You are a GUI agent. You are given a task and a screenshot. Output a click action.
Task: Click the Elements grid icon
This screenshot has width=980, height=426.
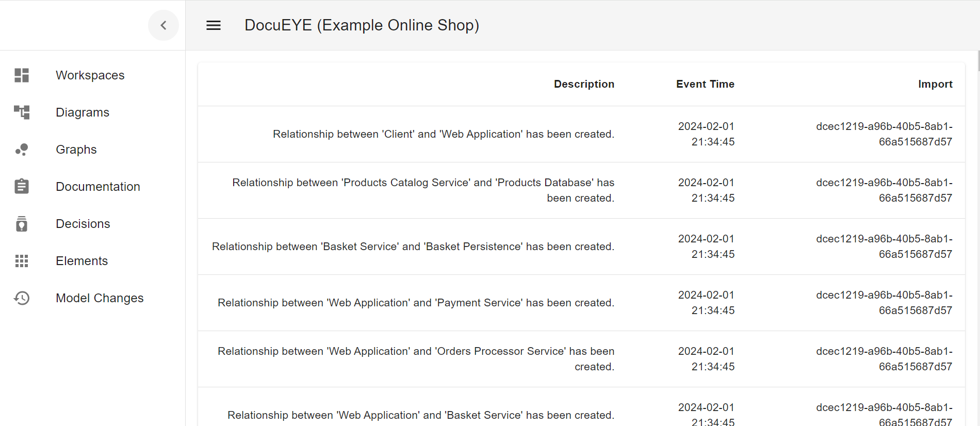tap(22, 261)
